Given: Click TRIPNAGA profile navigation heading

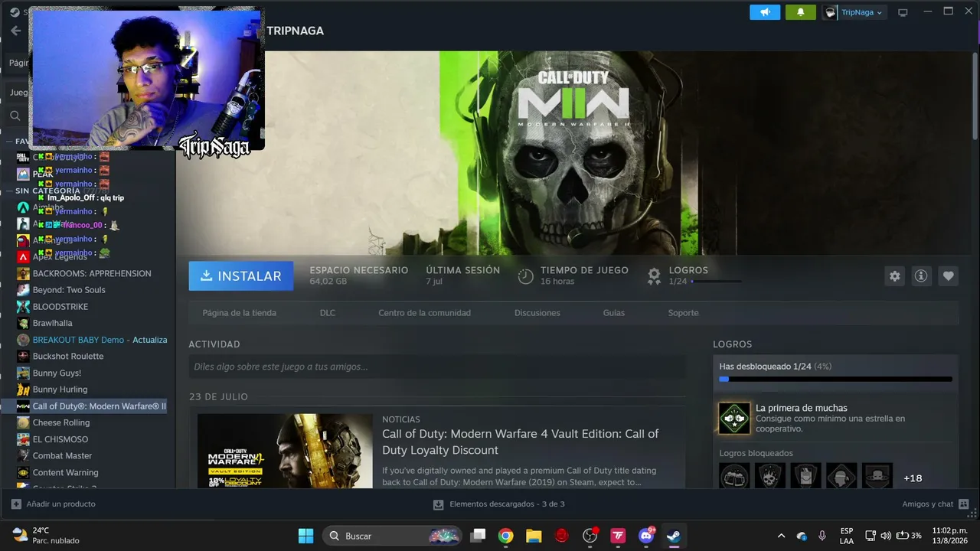Looking at the screenshot, I should tap(296, 31).
